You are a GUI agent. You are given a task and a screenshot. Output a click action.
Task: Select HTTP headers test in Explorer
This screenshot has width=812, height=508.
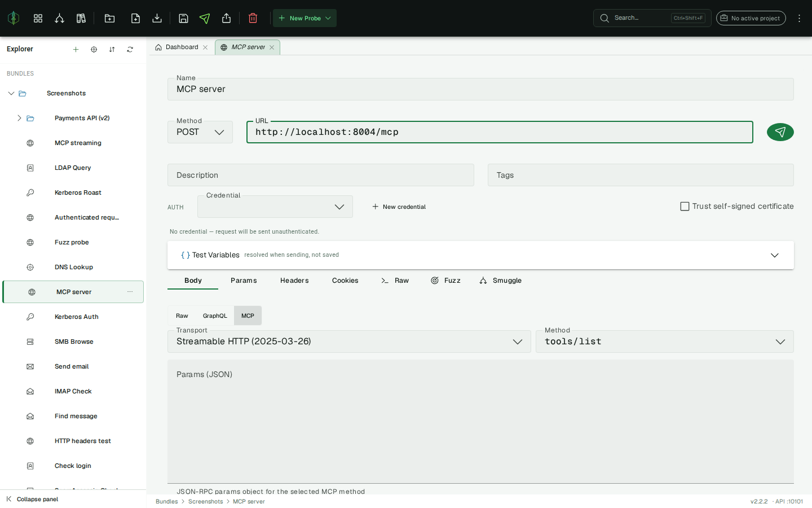tap(73, 441)
